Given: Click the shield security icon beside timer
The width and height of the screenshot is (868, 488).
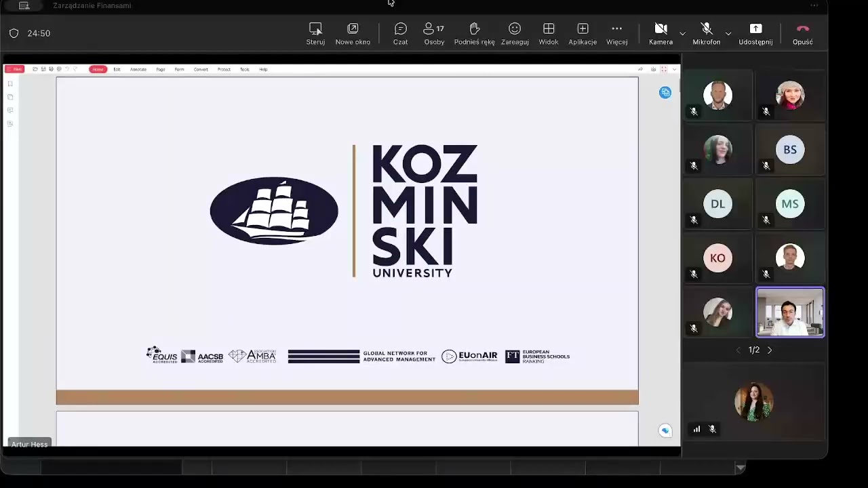Looking at the screenshot, I should pos(14,33).
